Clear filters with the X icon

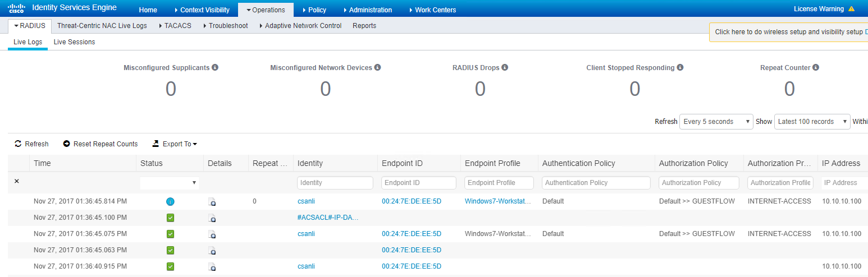coord(16,181)
